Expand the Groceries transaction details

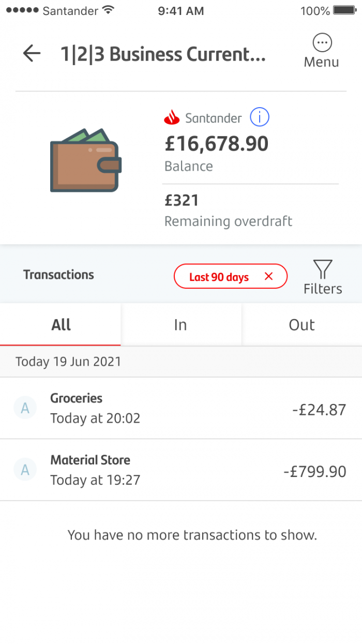click(x=181, y=408)
